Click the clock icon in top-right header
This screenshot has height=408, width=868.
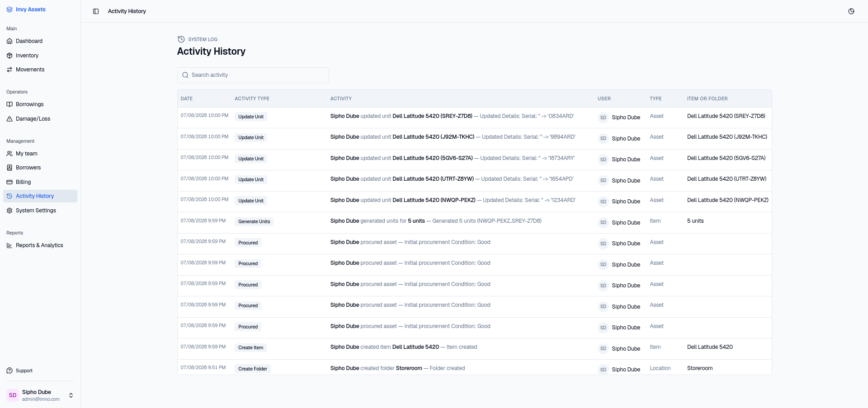click(851, 11)
